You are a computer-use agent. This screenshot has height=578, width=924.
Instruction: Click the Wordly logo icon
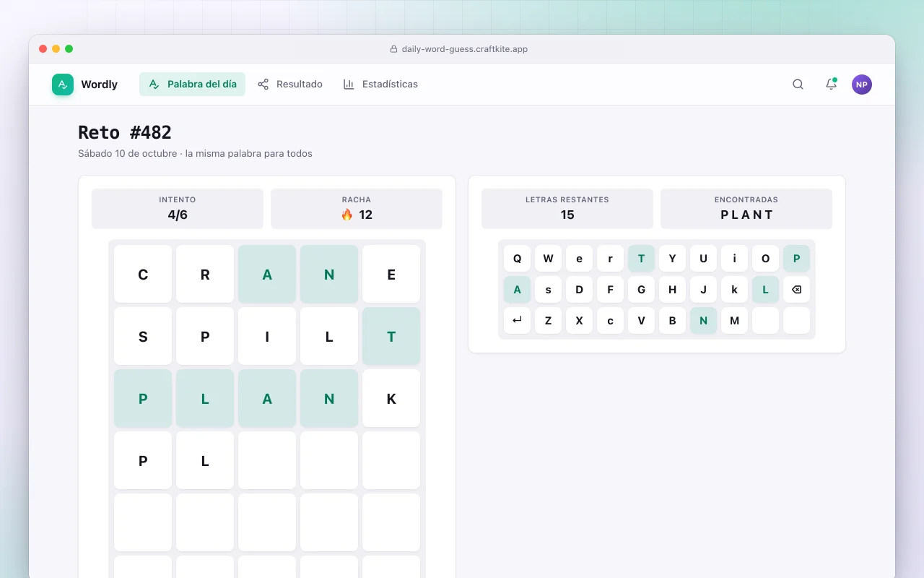click(x=63, y=85)
